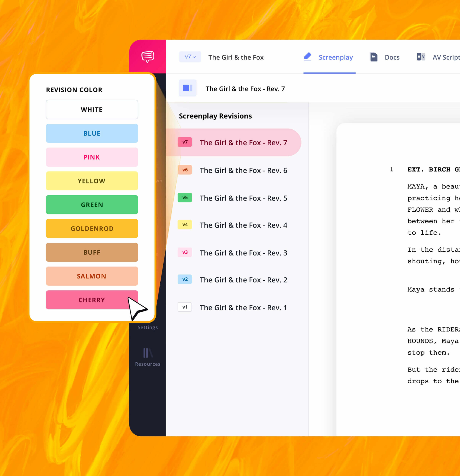The width and height of the screenshot is (460, 476).
Task: Open the Revision Color picker panel
Action: click(74, 90)
